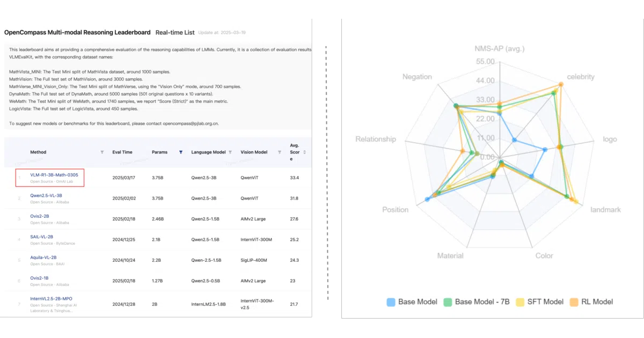Click the logo axis label
Screen dimensions: 644x338
(x=610, y=139)
